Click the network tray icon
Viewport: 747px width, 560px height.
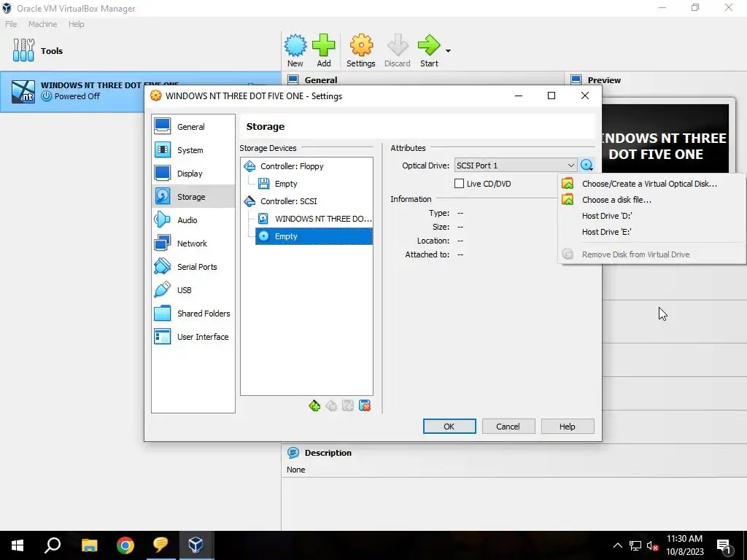pos(635,545)
